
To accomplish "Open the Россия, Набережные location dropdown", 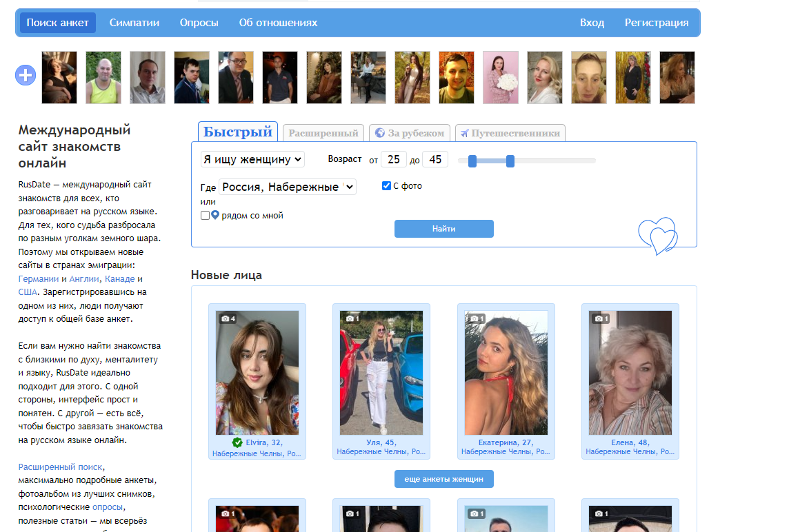I will pyautogui.click(x=288, y=187).
